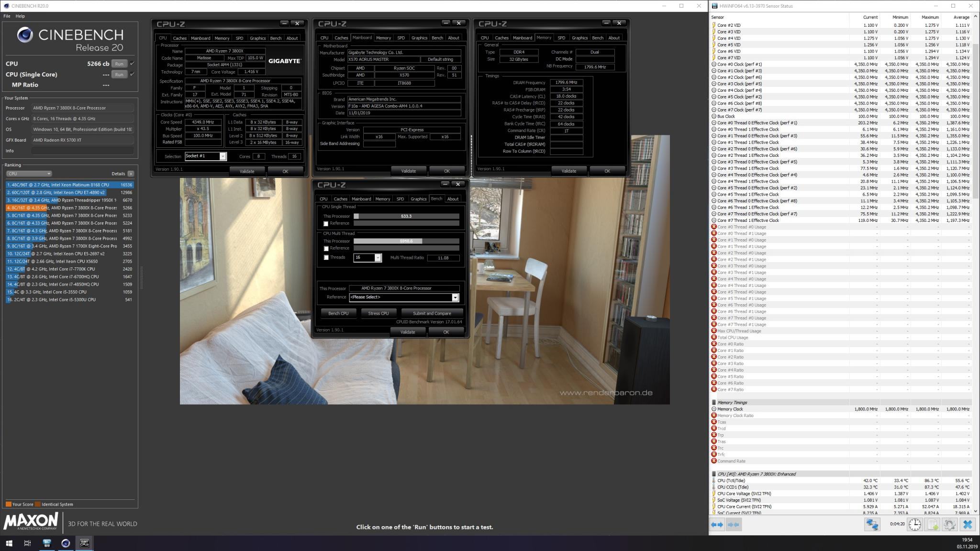The height and width of the screenshot is (551, 980).
Task: Open Cinebench File menu
Action: 7,16
